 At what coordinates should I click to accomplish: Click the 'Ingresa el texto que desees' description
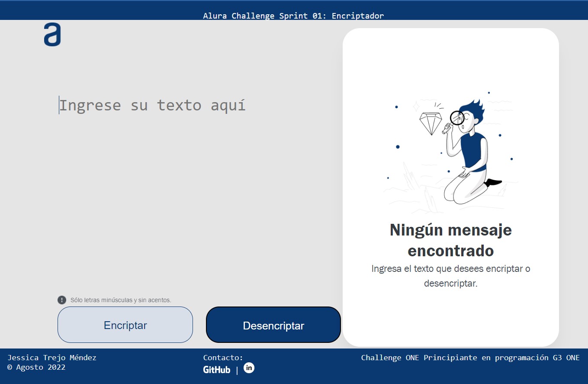tap(450, 276)
